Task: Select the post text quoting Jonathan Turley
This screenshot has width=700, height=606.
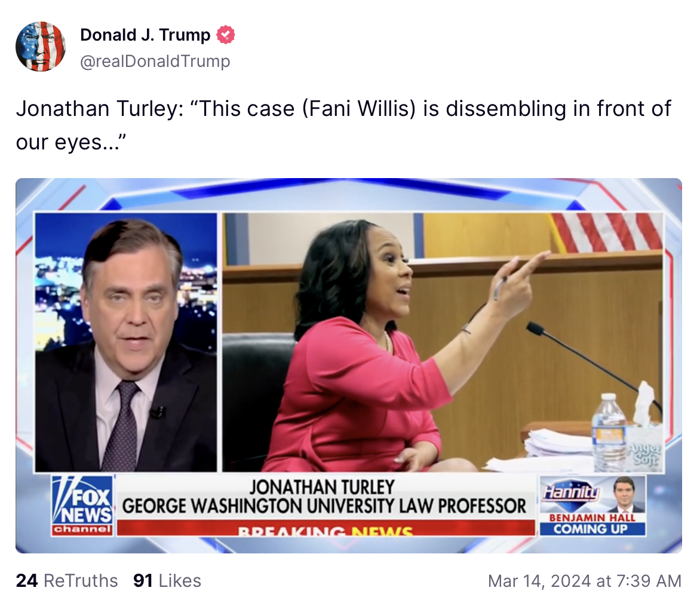Action: pyautogui.click(x=343, y=125)
